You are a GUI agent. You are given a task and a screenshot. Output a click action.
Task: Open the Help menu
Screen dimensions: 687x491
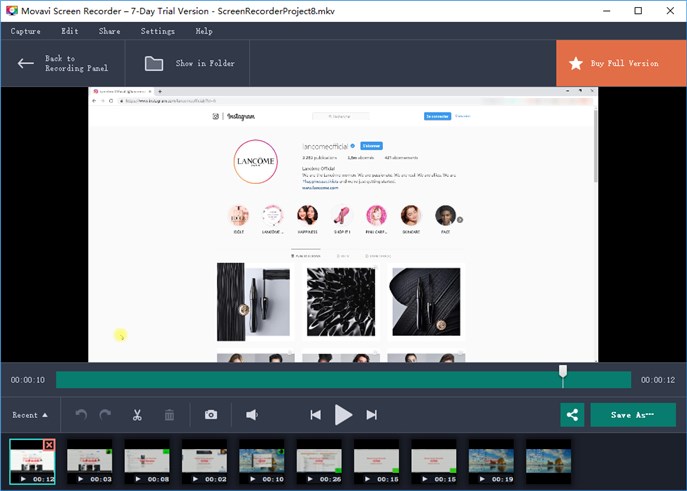pos(204,31)
